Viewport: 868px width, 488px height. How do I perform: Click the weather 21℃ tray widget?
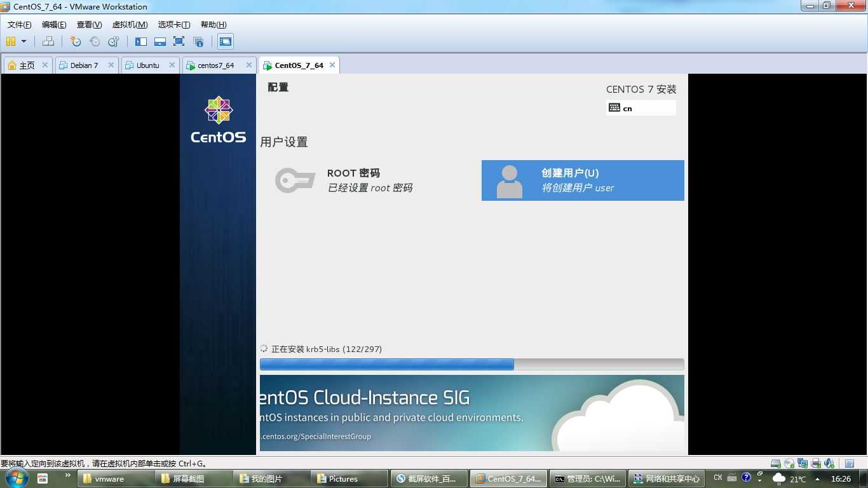[x=789, y=478]
